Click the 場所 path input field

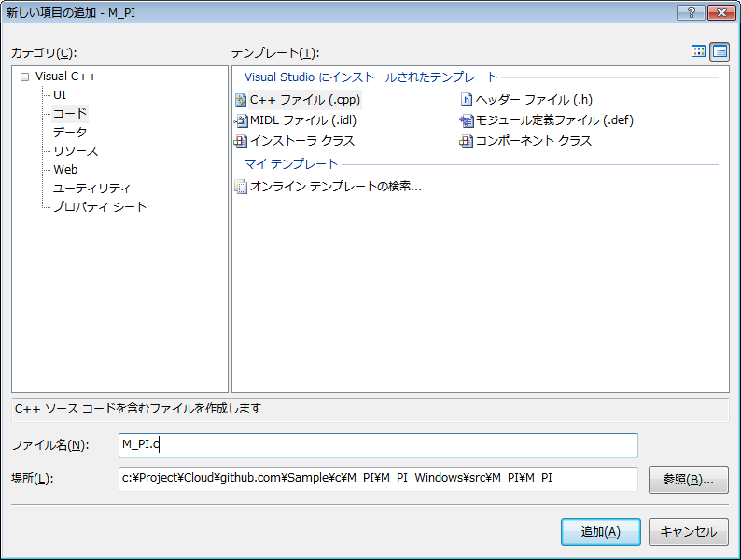tap(378, 479)
